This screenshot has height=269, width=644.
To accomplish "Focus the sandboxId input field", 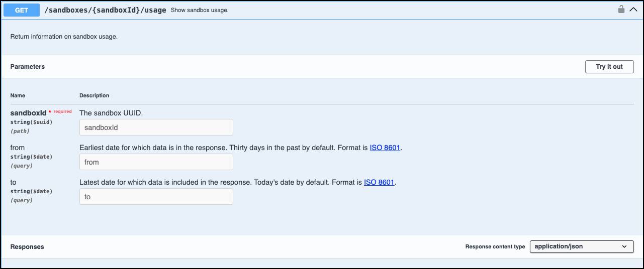I will point(156,127).
